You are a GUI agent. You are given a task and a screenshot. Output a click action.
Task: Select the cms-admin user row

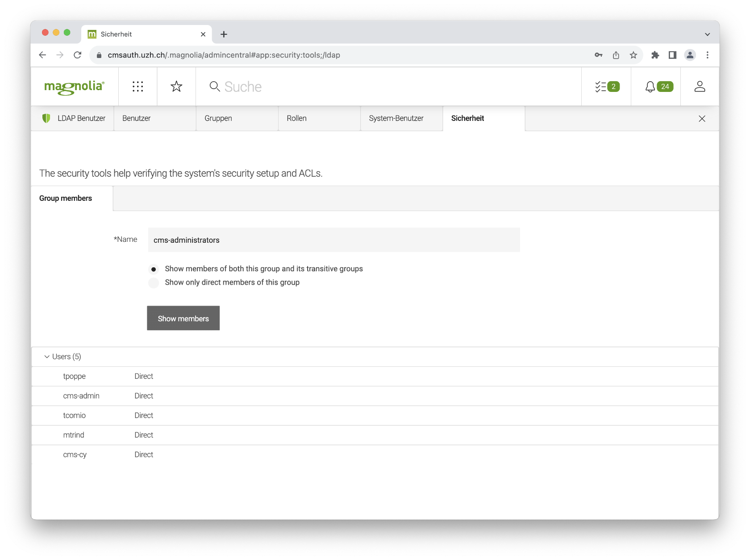81,396
